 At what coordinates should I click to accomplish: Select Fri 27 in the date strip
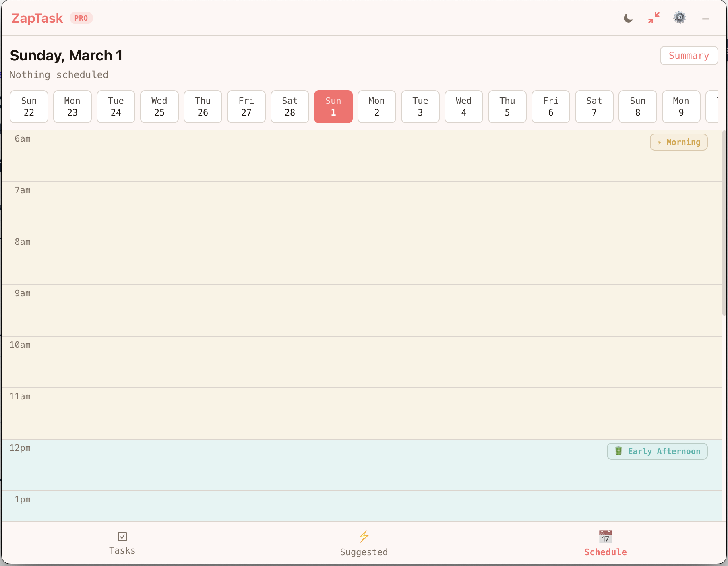click(246, 107)
